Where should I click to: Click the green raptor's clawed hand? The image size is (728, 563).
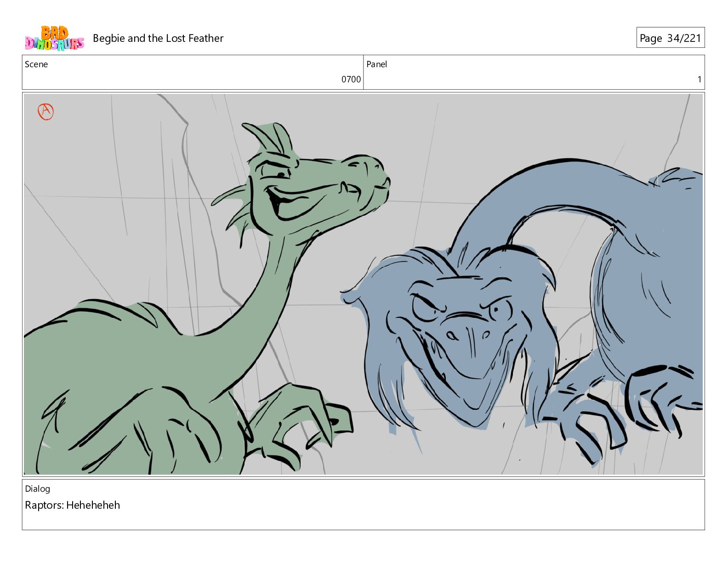303,419
